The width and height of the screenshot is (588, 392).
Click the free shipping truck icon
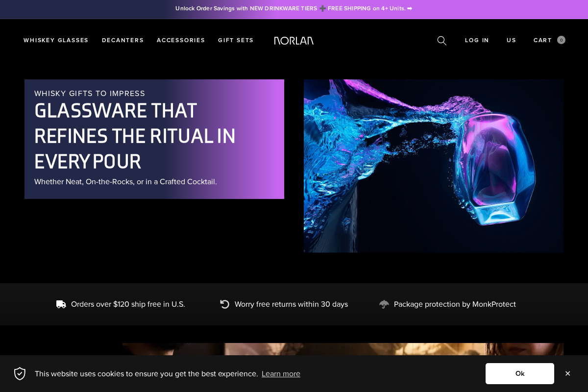click(x=61, y=304)
